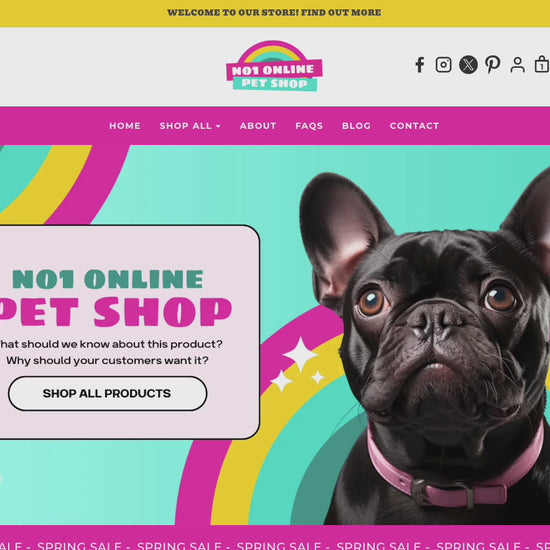550x550 pixels.
Task: Open the ABOUT page in navigation
Action: tap(258, 126)
